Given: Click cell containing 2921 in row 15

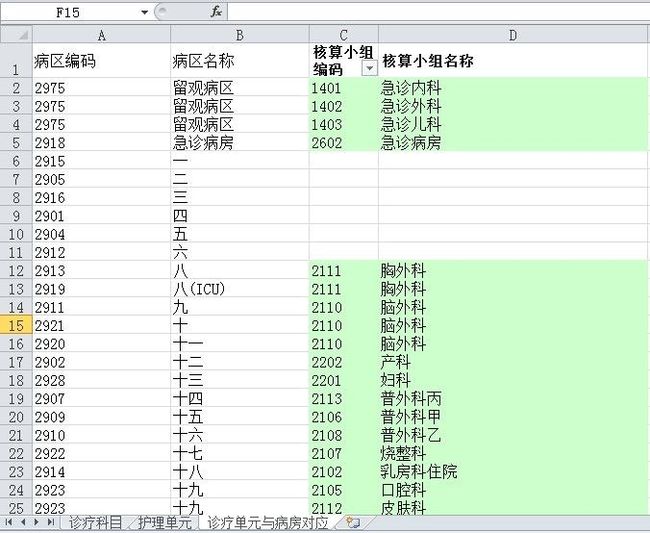Looking at the screenshot, I should coord(101,325).
